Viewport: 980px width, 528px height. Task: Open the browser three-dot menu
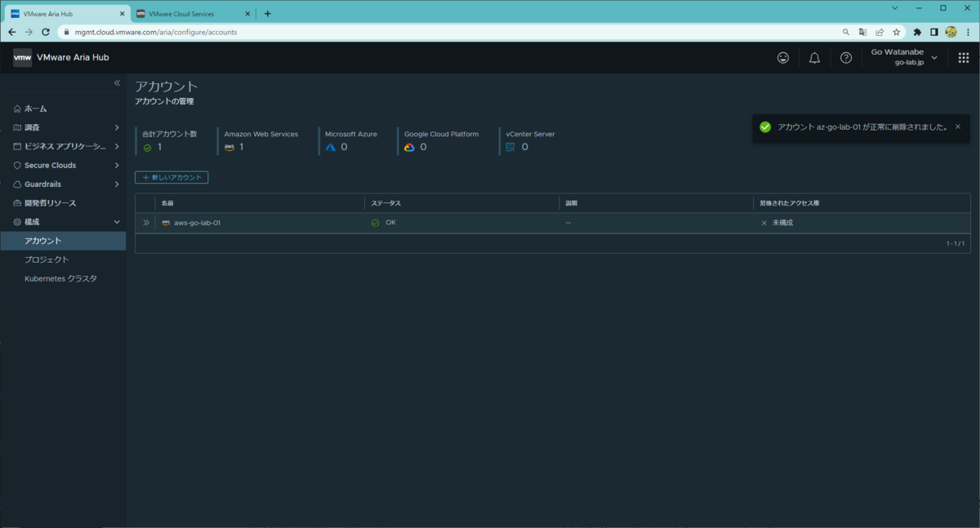click(x=968, y=32)
